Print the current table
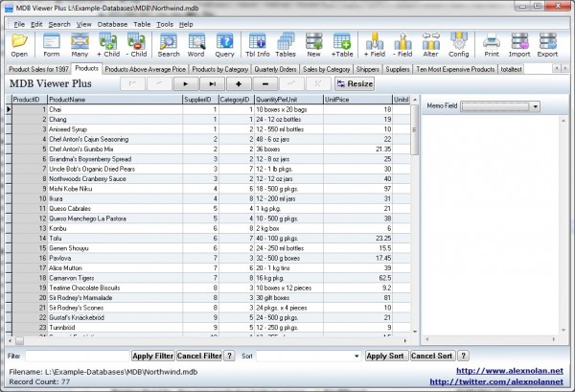 tap(492, 45)
